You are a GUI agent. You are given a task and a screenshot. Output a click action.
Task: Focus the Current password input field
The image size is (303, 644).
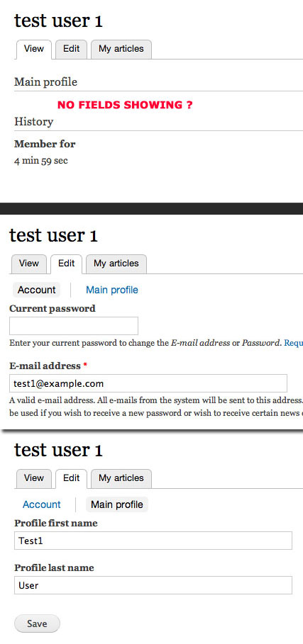[74, 326]
